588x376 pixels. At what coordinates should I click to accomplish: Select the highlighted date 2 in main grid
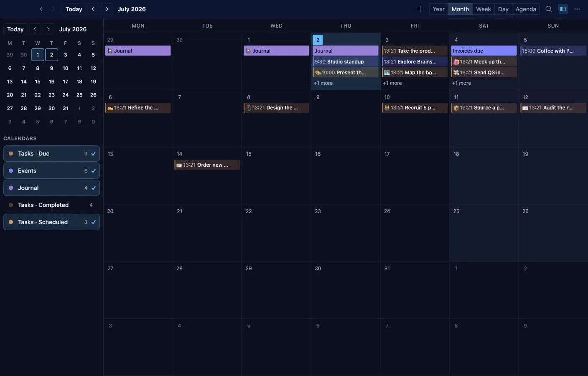(318, 40)
